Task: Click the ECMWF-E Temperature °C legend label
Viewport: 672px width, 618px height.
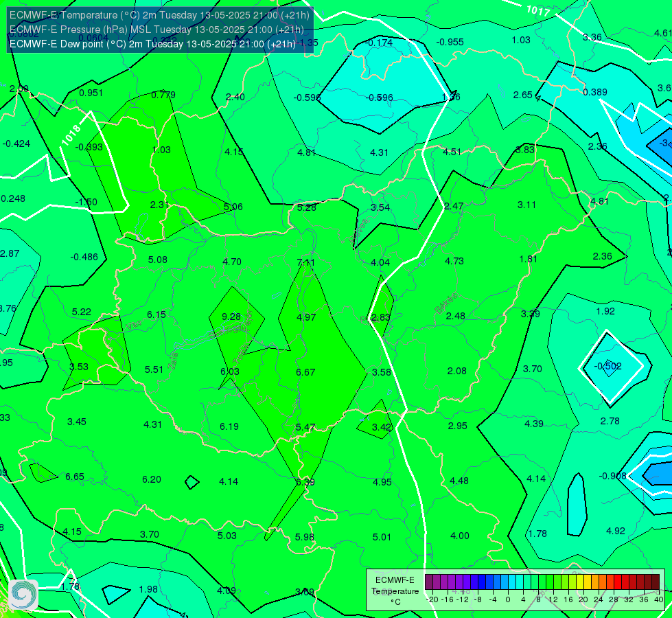Action: point(395,591)
